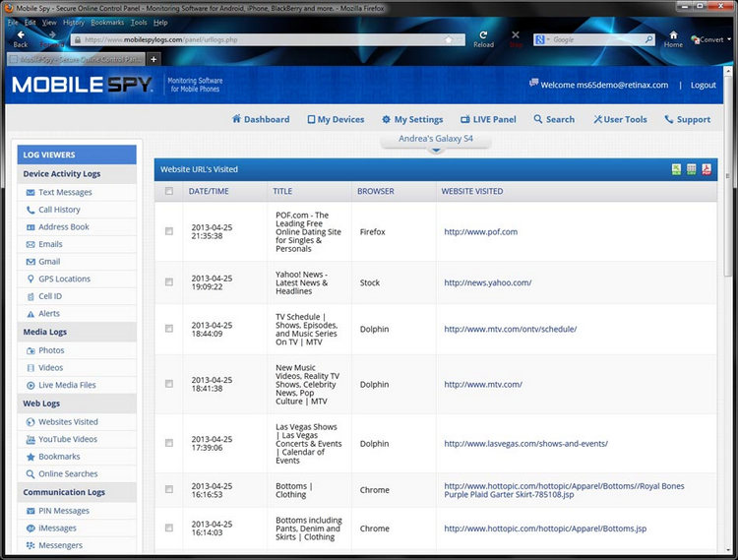The image size is (738, 560).
Task: Check the mtv.com/ontv/schedule row checkbox
Action: (169, 329)
